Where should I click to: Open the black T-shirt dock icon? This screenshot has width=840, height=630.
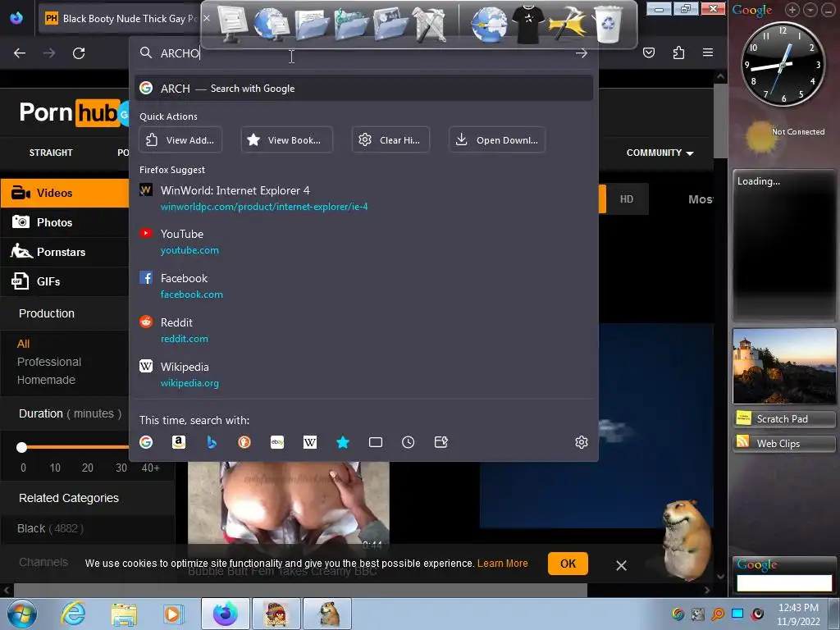pyautogui.click(x=528, y=24)
